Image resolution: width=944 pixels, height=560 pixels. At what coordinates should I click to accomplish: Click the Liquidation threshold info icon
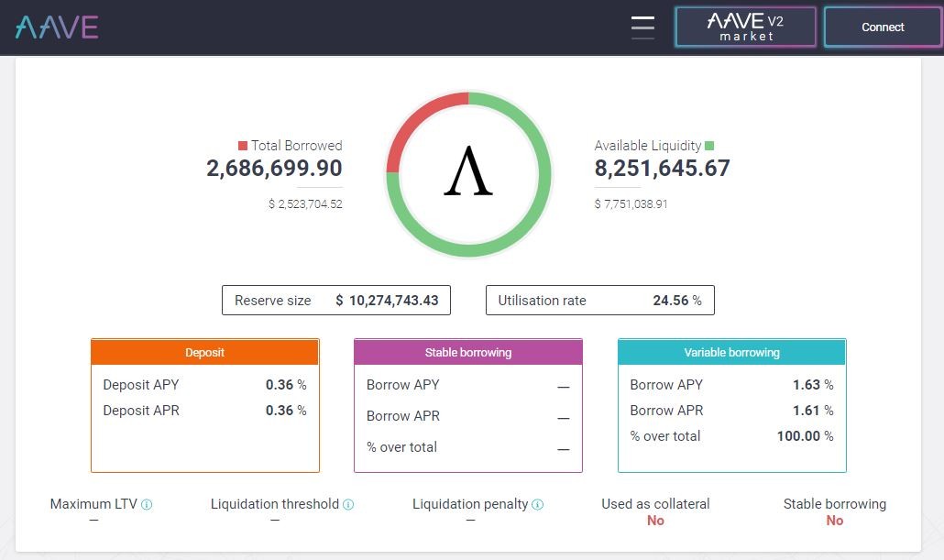click(348, 505)
